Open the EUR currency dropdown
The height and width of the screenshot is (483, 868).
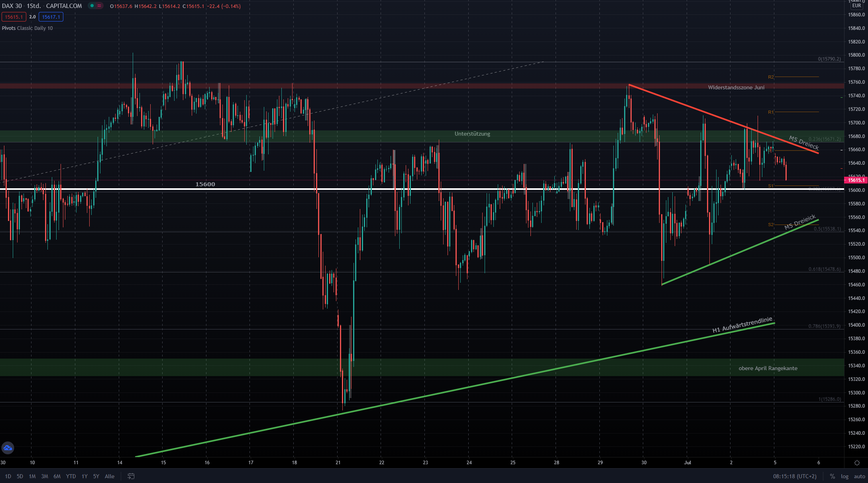[856, 6]
